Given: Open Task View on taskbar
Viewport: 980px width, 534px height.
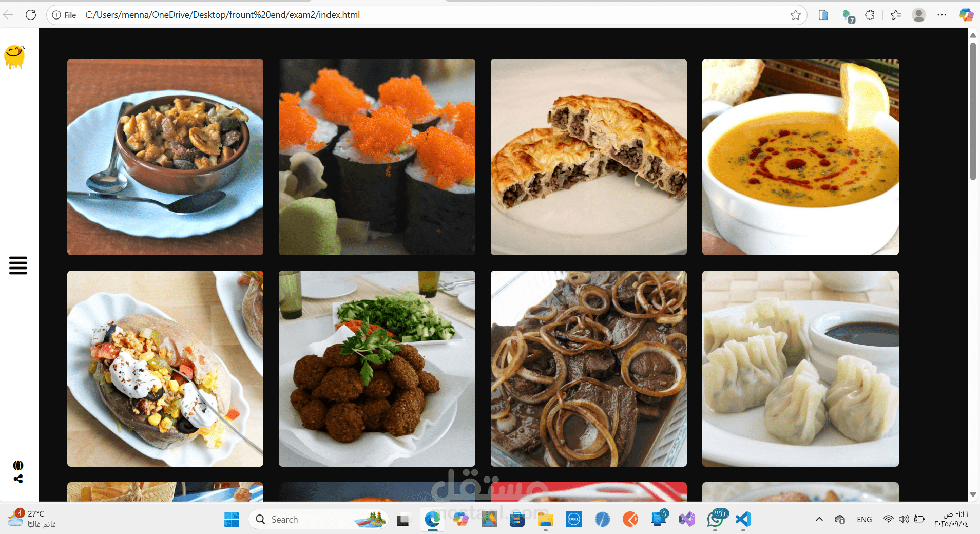Looking at the screenshot, I should pos(403,520).
